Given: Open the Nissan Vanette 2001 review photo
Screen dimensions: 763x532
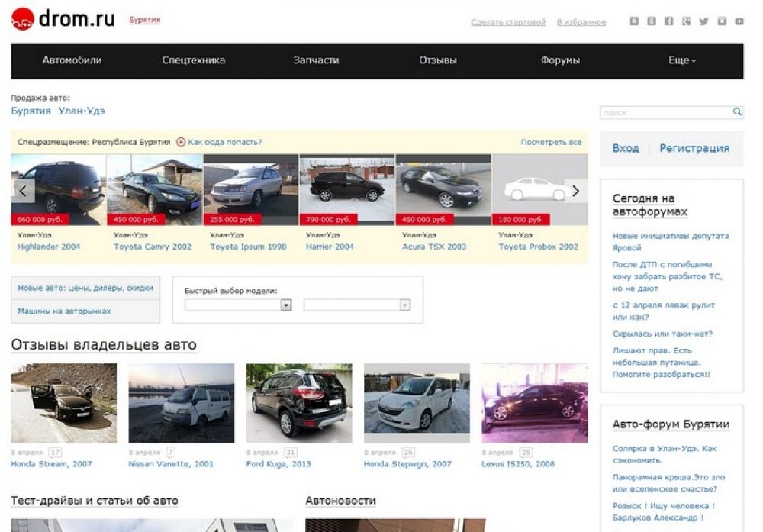Looking at the screenshot, I should pos(182,403).
